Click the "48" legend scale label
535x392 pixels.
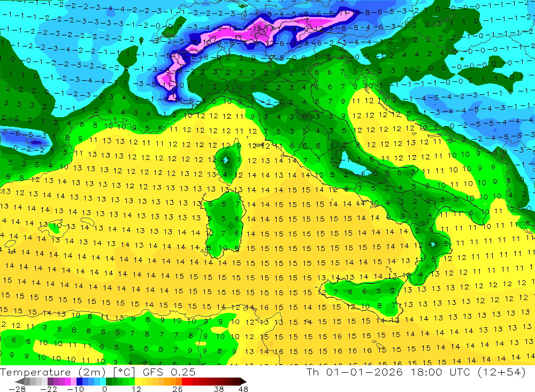pyautogui.click(x=243, y=389)
